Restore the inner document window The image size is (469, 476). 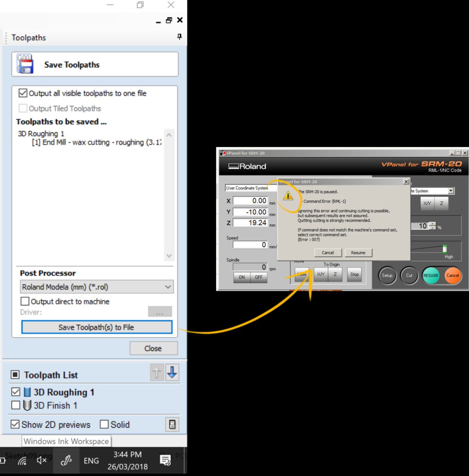[x=169, y=20]
